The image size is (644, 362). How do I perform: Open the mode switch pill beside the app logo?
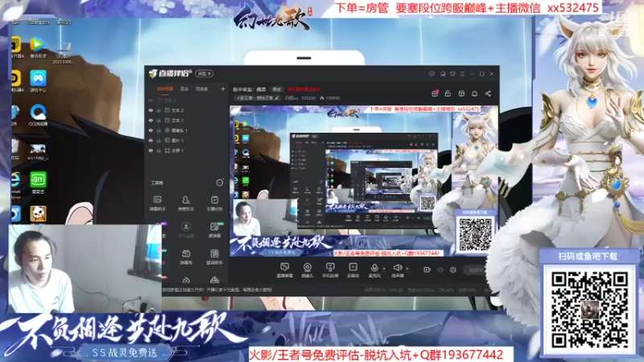(204, 74)
